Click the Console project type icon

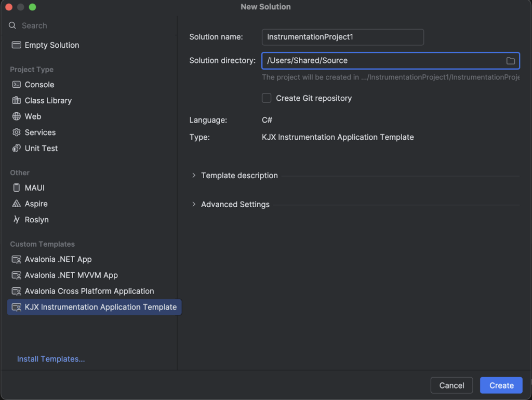click(16, 85)
